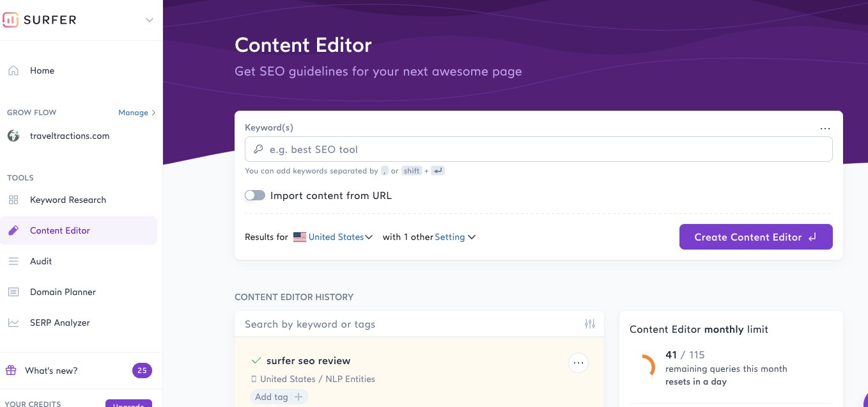This screenshot has width=868, height=407.
Task: Click the Add tag button
Action: pyautogui.click(x=279, y=397)
